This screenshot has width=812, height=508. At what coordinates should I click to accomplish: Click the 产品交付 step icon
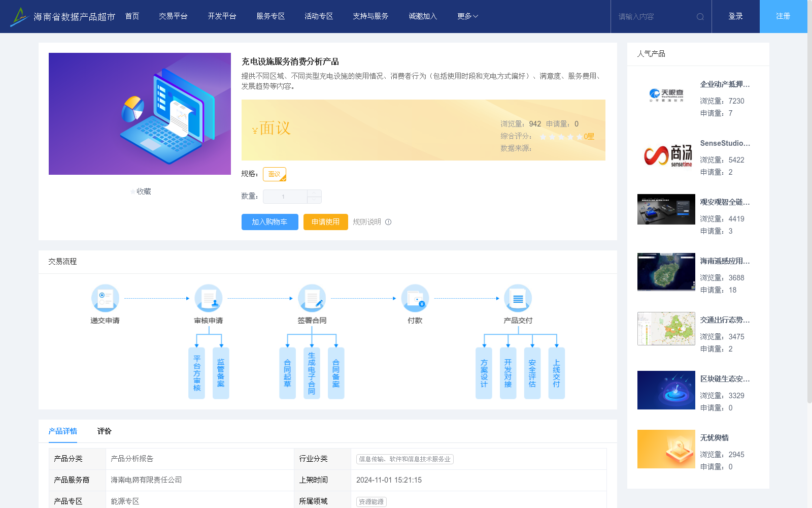tap(518, 298)
